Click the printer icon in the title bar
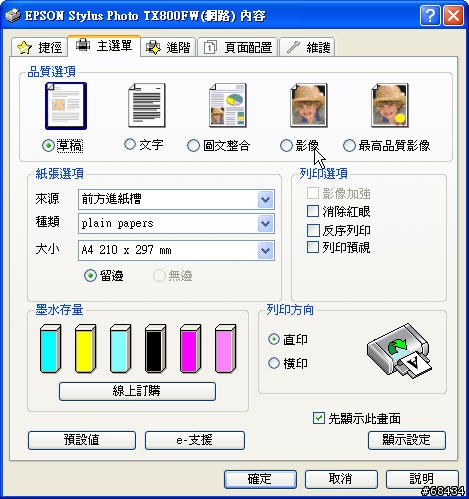Screen dimensions: 469x499 (13, 15)
